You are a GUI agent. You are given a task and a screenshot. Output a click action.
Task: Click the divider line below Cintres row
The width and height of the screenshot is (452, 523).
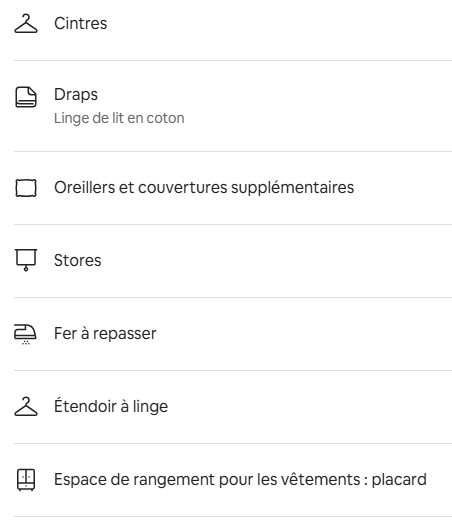[x=233, y=61]
